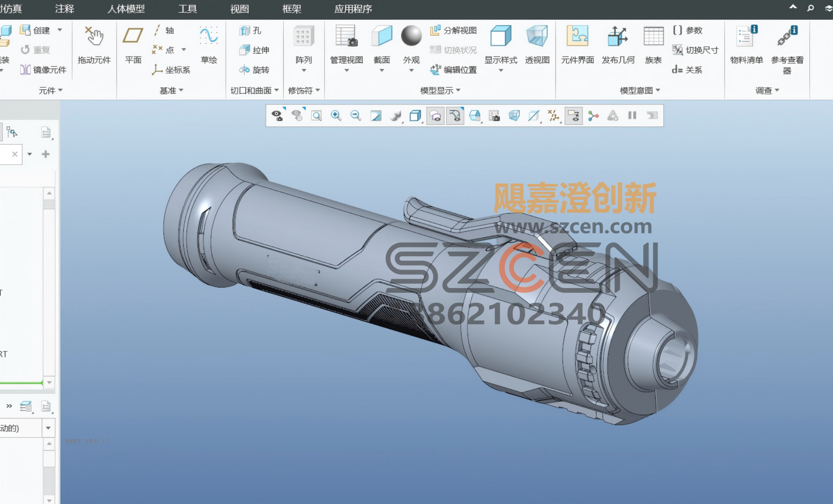Expand the 模型意图 group dropdown
833x504 pixels.
640,91
